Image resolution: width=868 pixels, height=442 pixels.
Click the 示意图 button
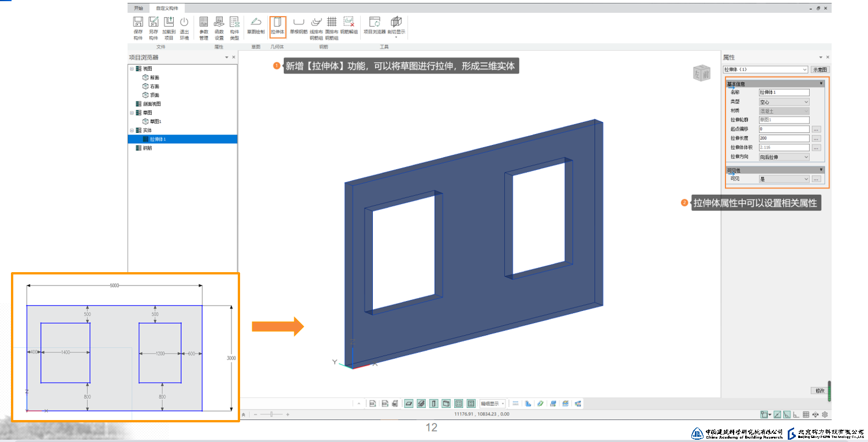click(820, 69)
